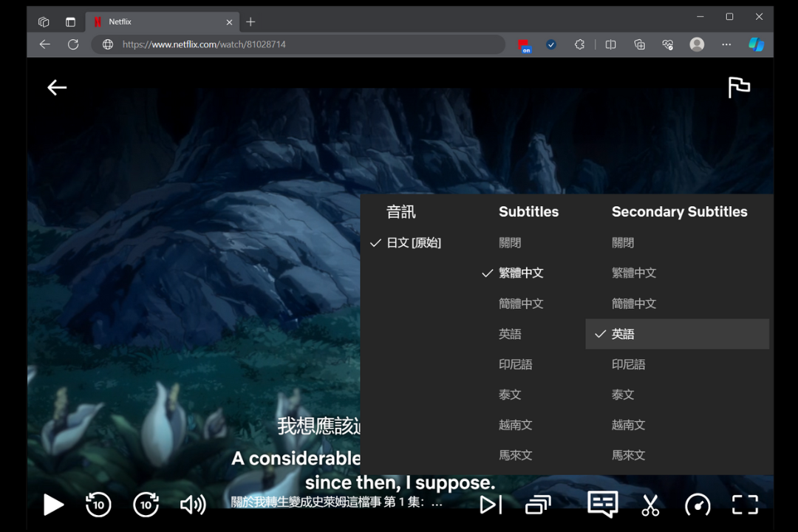Screen dimensions: 798x532
Task: Open a new browser tab
Action: [250, 22]
